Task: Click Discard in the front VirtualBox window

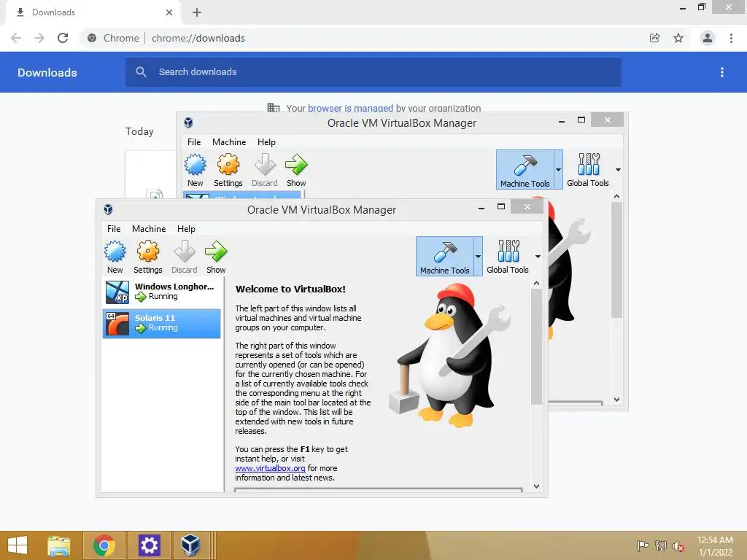Action: pyautogui.click(x=185, y=257)
